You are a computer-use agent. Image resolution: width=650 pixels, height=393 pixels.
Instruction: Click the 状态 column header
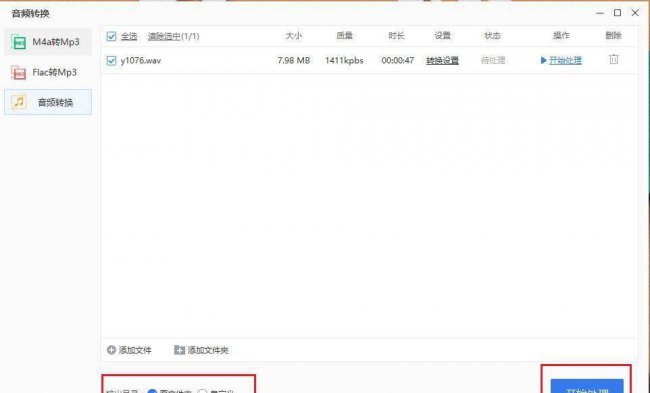pos(492,36)
